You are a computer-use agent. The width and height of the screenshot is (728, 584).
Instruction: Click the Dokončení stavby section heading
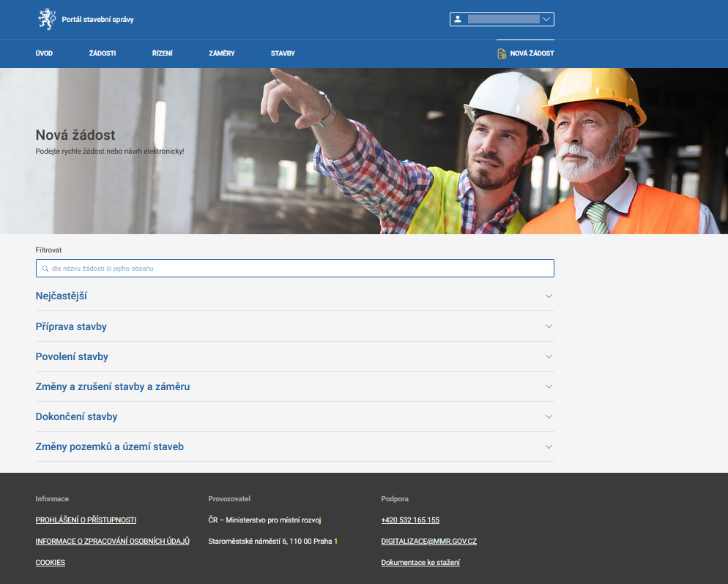(x=77, y=416)
